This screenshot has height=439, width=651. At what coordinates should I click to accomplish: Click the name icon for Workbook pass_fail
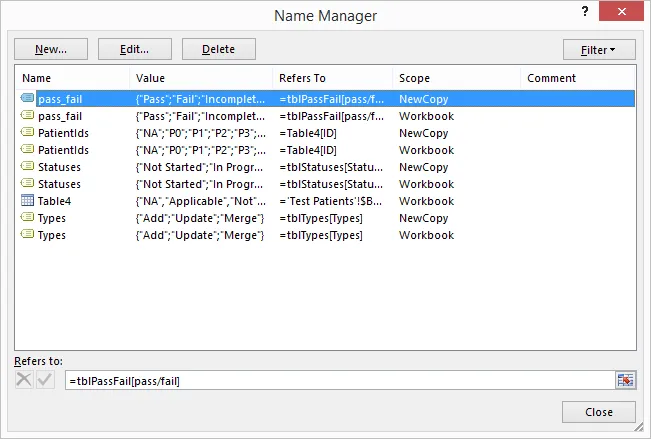coord(27,115)
